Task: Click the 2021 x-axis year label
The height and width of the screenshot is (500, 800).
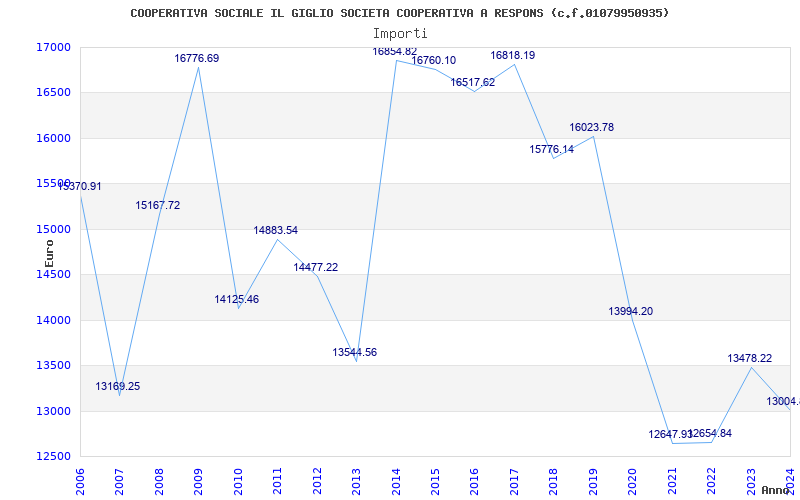Action: point(672,481)
